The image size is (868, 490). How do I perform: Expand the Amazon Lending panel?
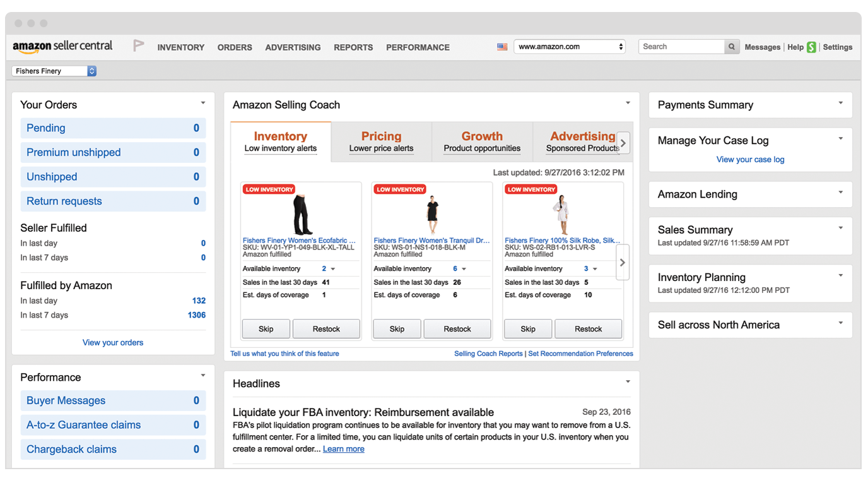841,193
